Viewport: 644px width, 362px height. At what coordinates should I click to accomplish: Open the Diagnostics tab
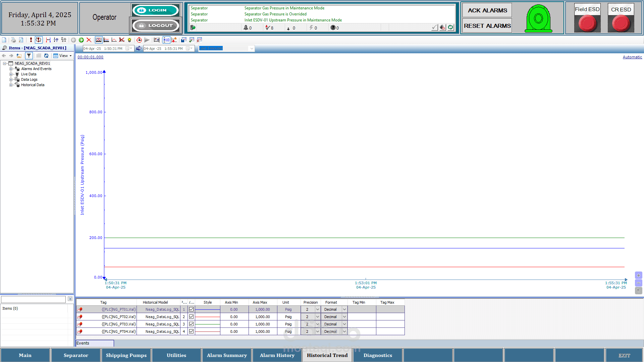378,355
